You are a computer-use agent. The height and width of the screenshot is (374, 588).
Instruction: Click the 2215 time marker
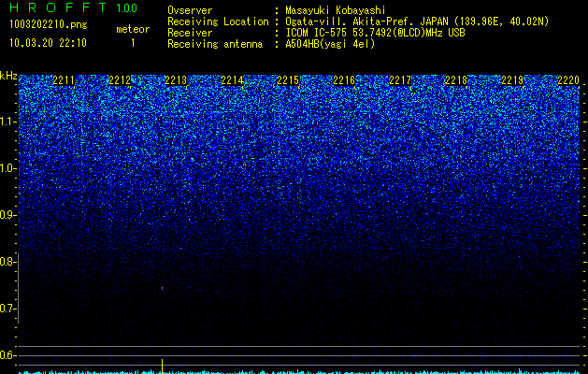point(288,79)
